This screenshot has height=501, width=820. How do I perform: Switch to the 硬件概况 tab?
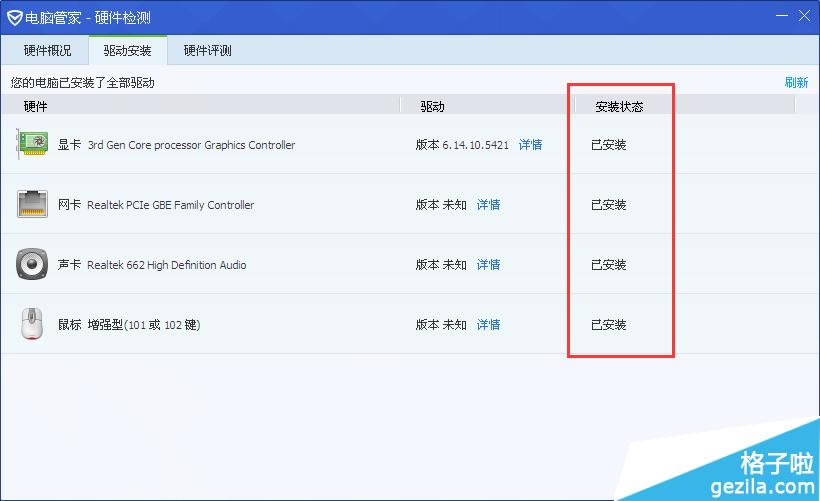click(x=47, y=50)
